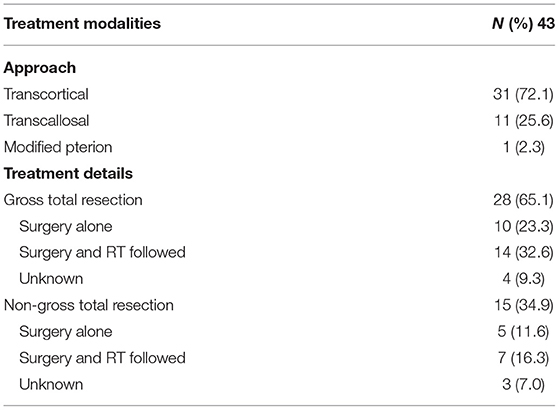Click the Unknown value 4 (9.3)

(524, 279)
